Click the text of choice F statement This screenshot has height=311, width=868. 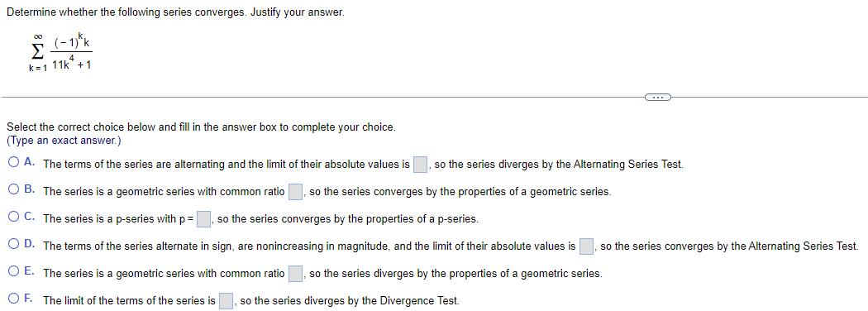point(251,300)
